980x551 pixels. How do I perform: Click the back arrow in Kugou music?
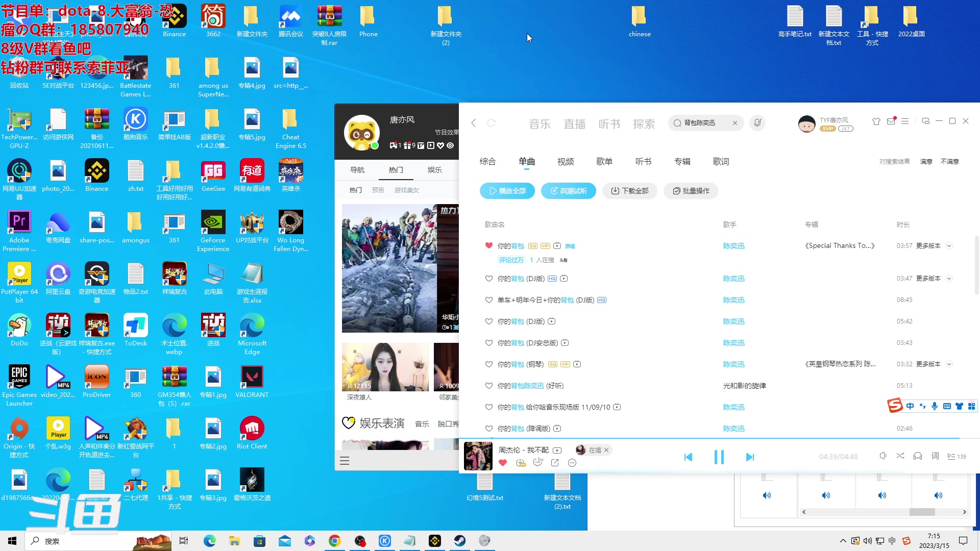[x=474, y=123]
